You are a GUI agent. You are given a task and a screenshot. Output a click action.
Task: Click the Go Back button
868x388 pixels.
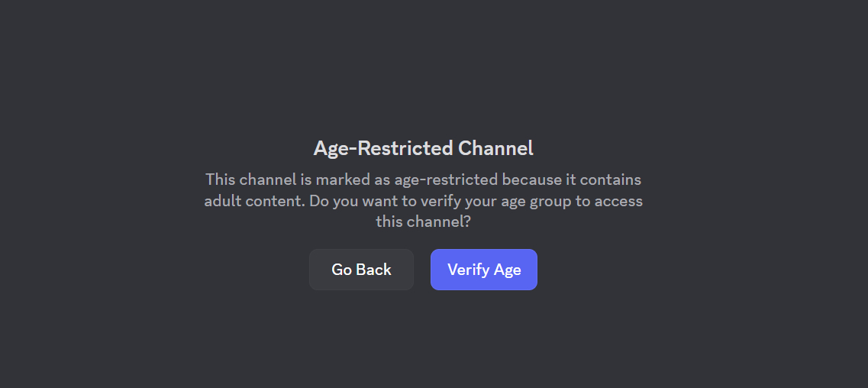coord(362,270)
